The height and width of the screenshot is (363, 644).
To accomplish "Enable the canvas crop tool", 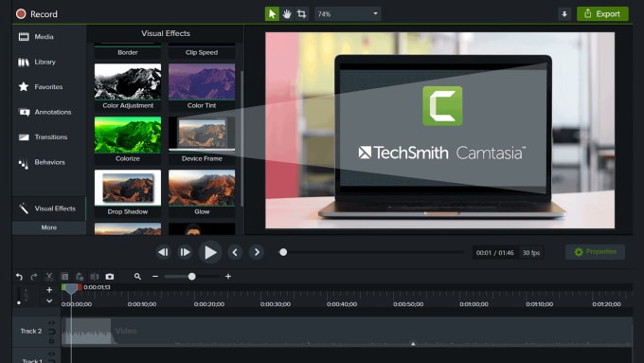I will coord(301,14).
